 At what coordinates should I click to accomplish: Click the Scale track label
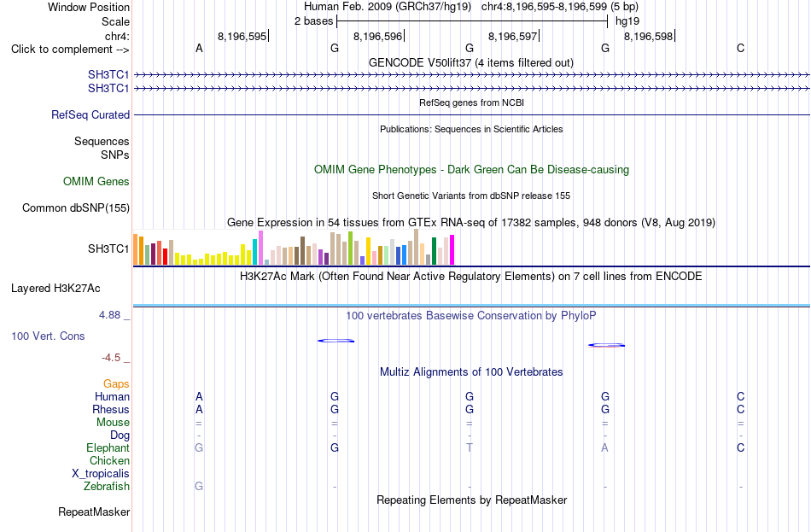pos(115,21)
